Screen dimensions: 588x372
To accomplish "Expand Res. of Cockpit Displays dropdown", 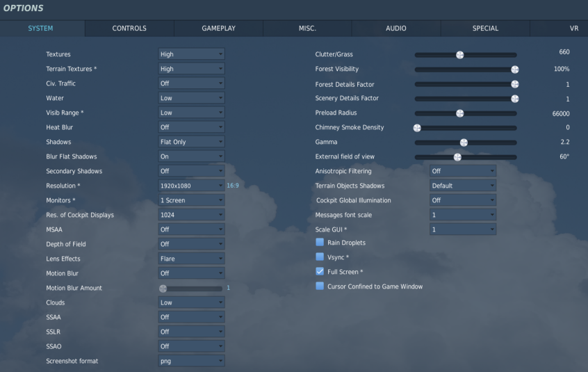I will coord(191,215).
